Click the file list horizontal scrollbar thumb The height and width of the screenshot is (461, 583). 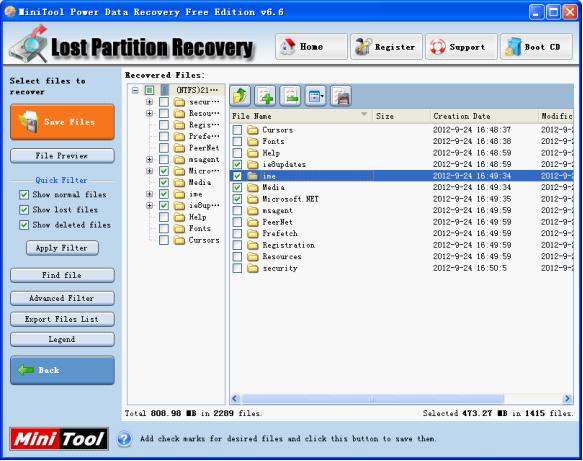[373, 399]
